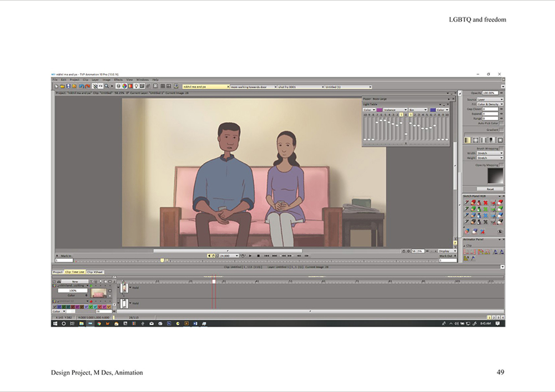Toggle the Brush Wrapping checkbox
555x392 pixels.
pyautogui.click(x=502, y=149)
